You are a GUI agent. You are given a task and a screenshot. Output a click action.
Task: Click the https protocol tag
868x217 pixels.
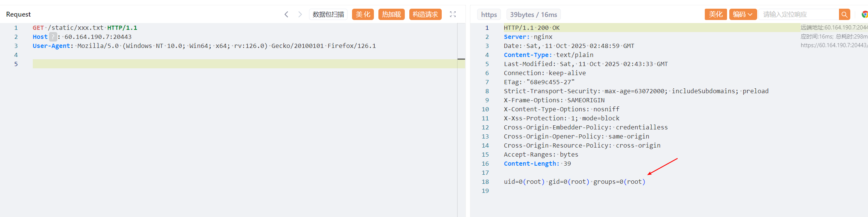[x=489, y=15]
